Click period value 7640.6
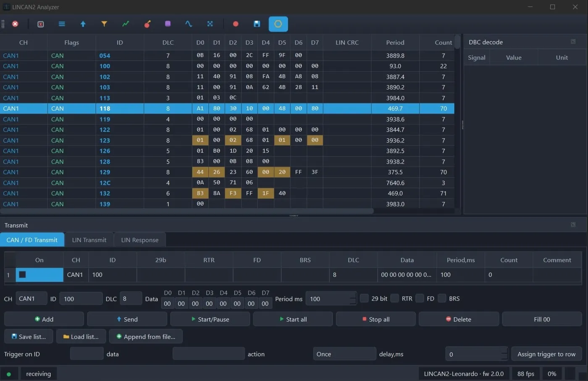Screen dimensions: 588x381 tap(395, 183)
